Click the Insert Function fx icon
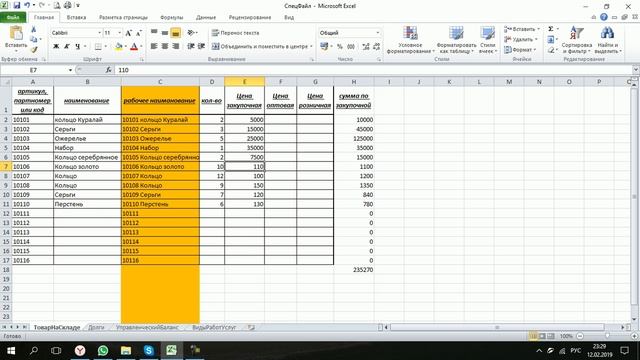Viewport: 640px width, 360px height. tap(109, 70)
